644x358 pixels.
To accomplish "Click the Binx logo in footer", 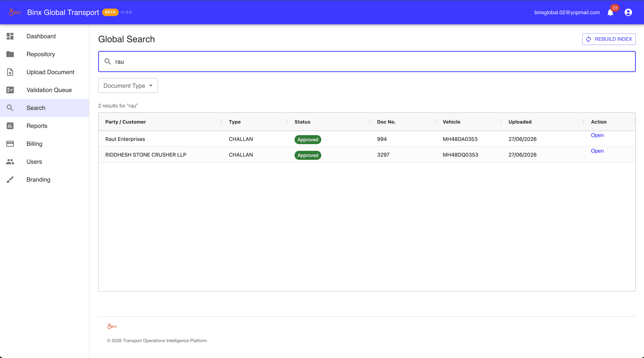I will coord(112,326).
